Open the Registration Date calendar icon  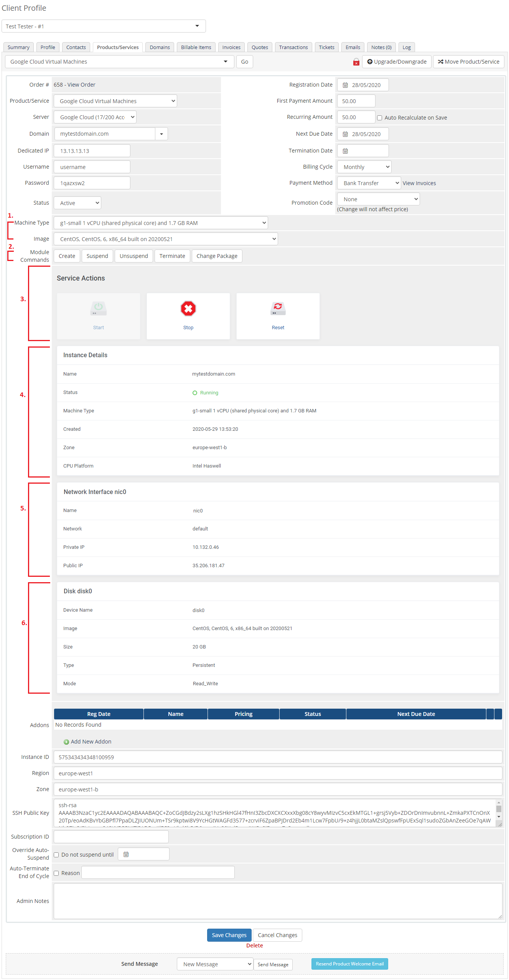[x=345, y=85]
